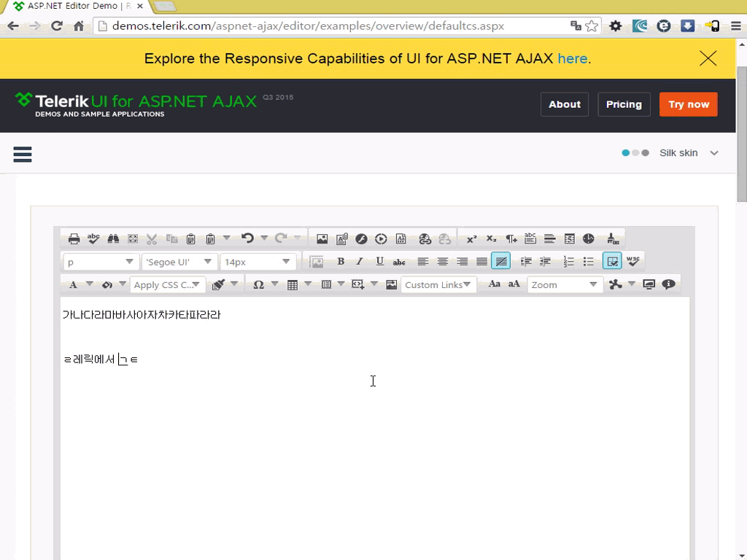Click the Try now button
The image size is (747, 560).
(x=689, y=104)
